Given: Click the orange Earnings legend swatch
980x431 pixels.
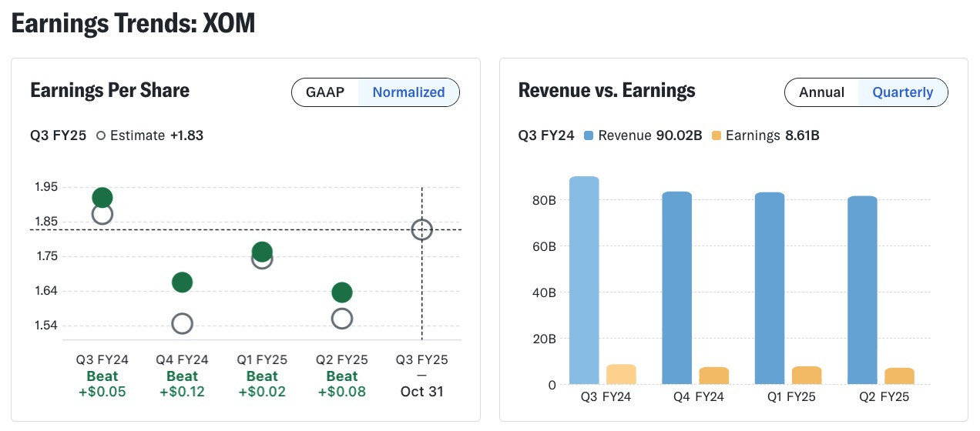Looking at the screenshot, I should 716,135.
